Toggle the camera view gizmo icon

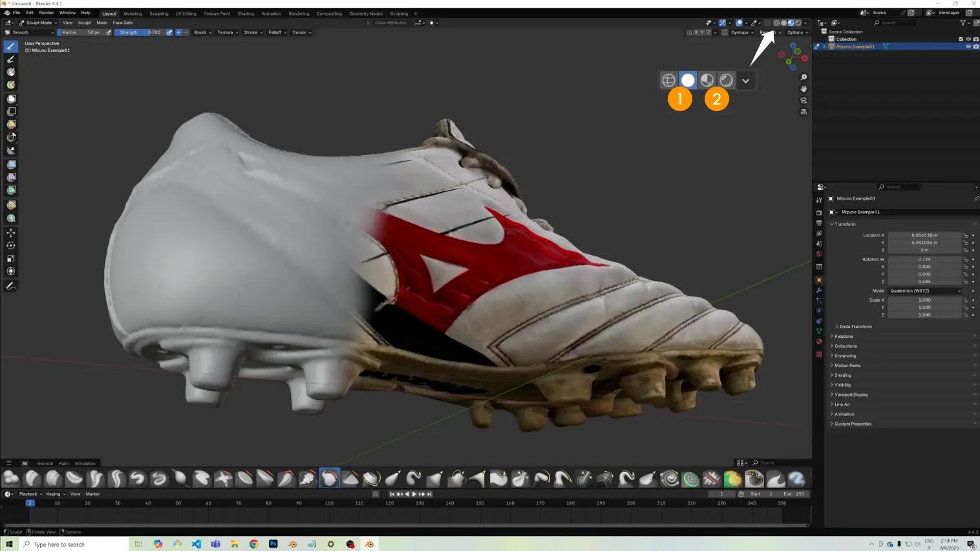[x=804, y=101]
